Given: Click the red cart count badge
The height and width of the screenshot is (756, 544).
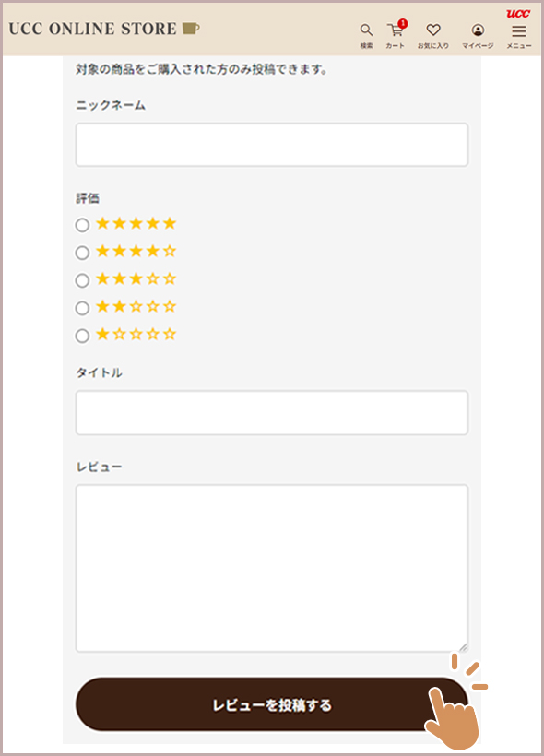Looking at the screenshot, I should [403, 23].
